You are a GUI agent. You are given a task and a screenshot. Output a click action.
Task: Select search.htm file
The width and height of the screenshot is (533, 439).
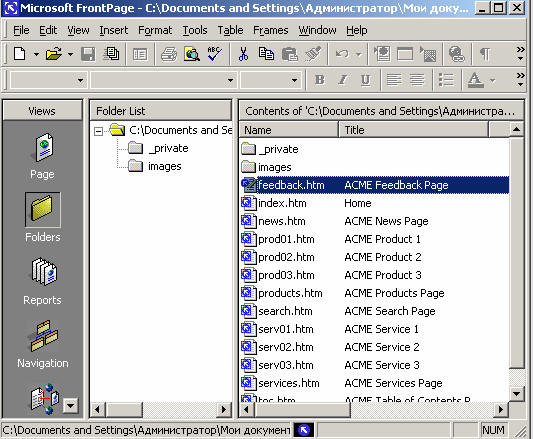(375, 311)
